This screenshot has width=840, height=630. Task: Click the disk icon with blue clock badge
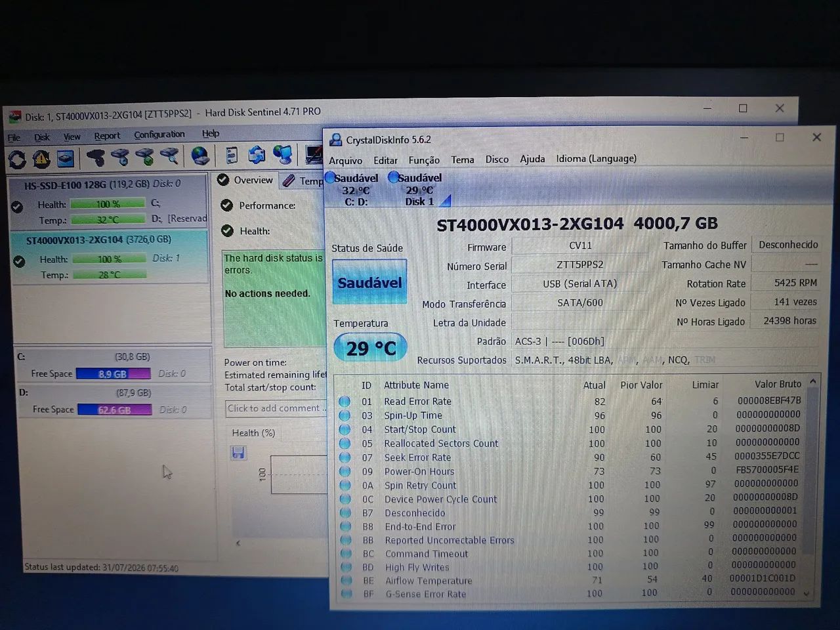click(120, 157)
